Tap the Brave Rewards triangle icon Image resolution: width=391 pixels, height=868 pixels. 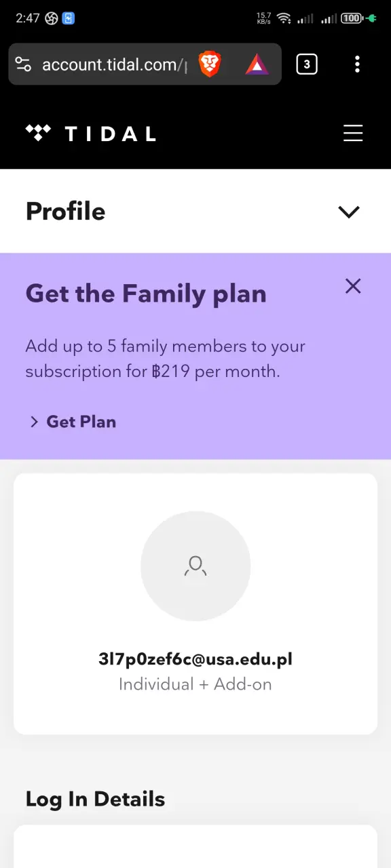click(x=257, y=64)
